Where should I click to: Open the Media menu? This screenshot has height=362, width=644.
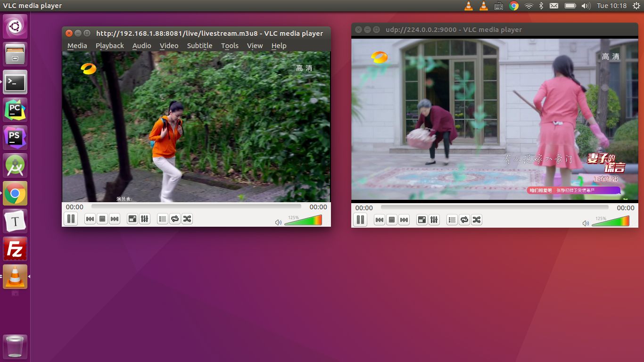[77, 46]
